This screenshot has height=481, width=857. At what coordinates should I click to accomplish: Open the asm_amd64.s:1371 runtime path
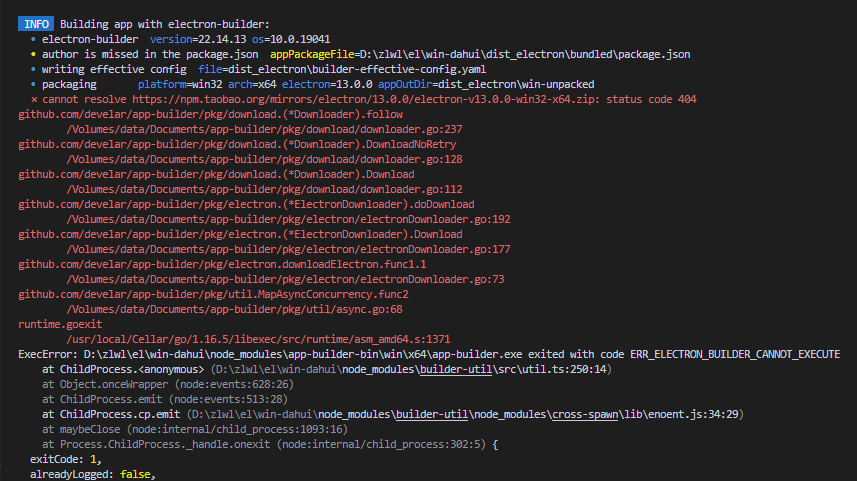tap(258, 339)
